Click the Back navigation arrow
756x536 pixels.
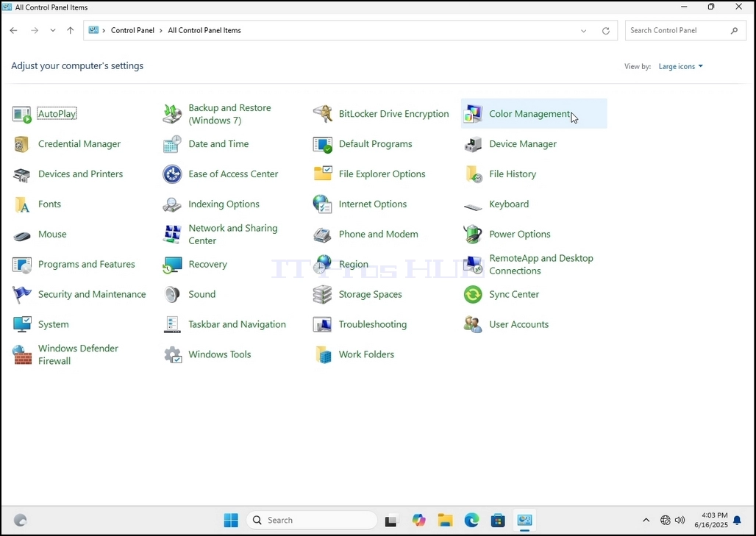[x=13, y=30]
